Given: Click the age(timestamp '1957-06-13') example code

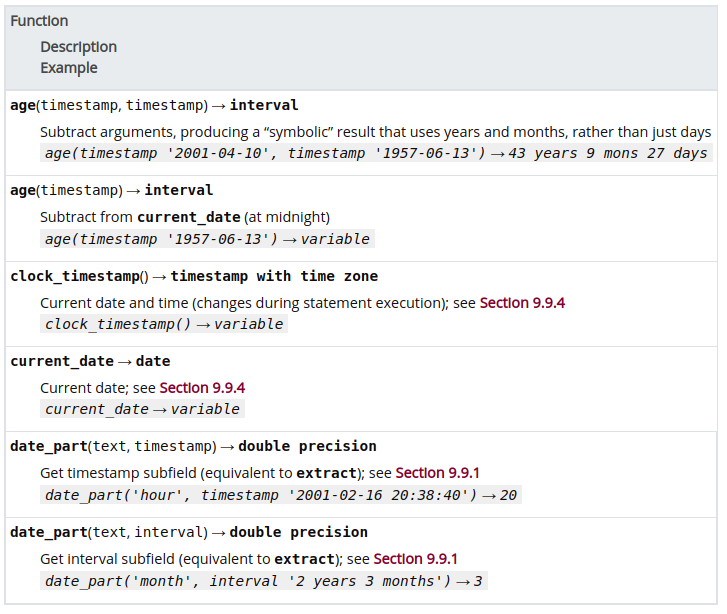Looking at the screenshot, I should click(x=207, y=239).
